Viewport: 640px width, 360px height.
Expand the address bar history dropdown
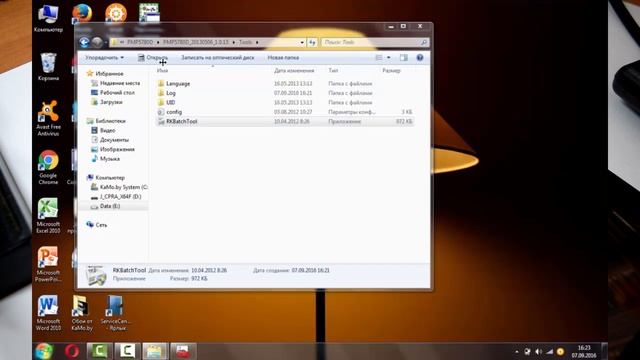coord(302,42)
